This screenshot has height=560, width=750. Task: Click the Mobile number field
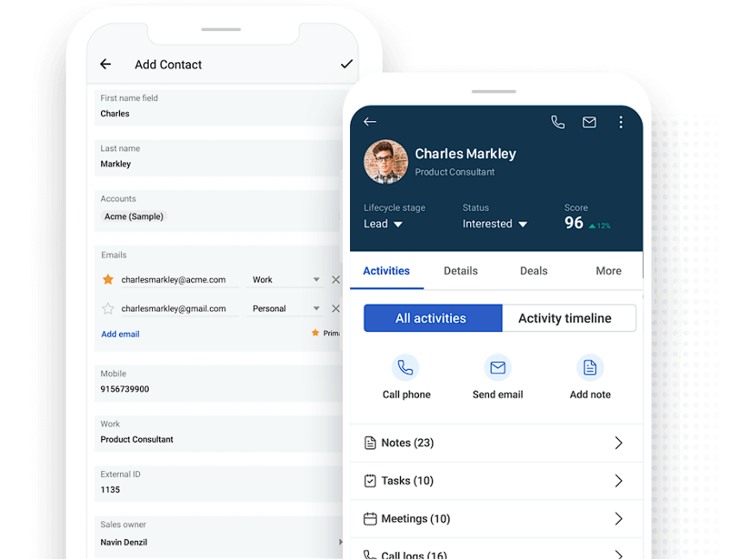216,389
